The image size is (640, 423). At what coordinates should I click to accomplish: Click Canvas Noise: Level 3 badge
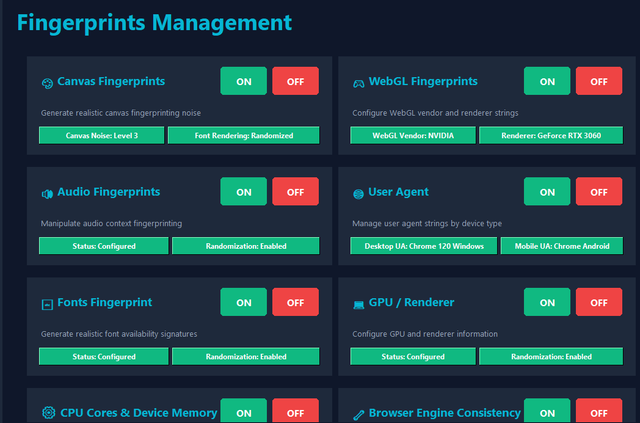(x=102, y=136)
